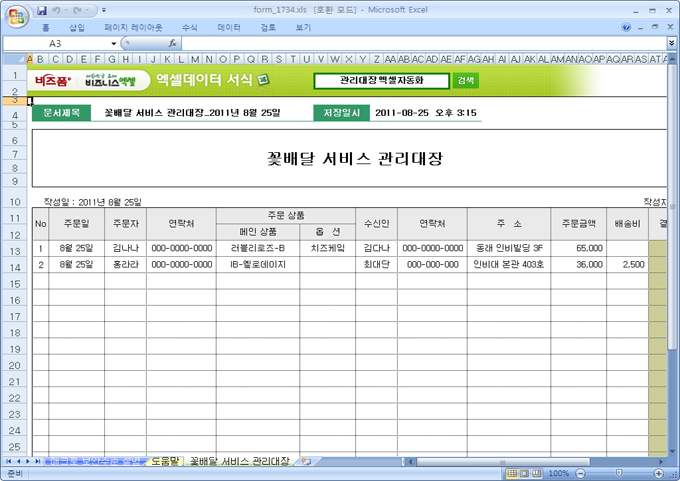Click the Excel help question mark icon

[626, 28]
